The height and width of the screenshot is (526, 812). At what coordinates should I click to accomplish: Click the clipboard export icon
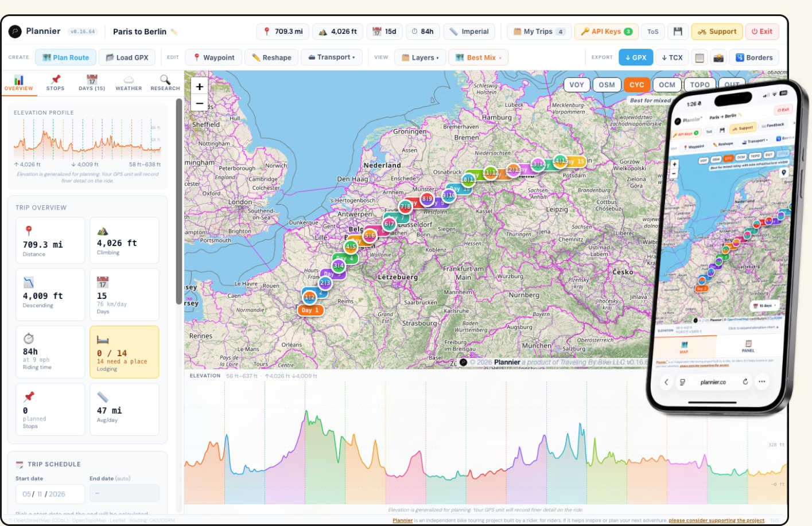(699, 57)
